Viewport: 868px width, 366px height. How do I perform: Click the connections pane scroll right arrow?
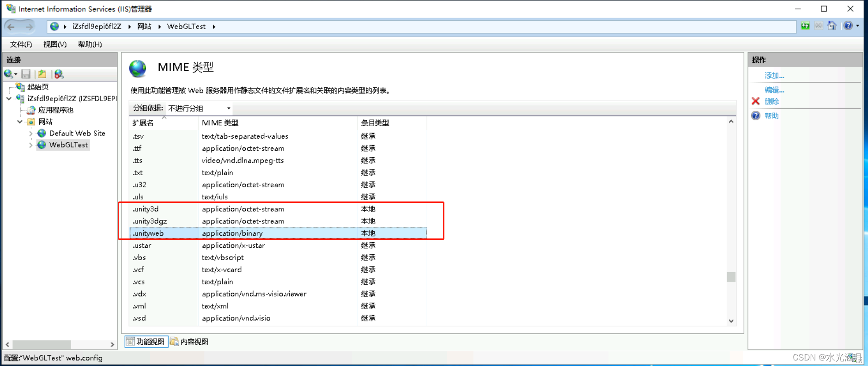point(112,344)
